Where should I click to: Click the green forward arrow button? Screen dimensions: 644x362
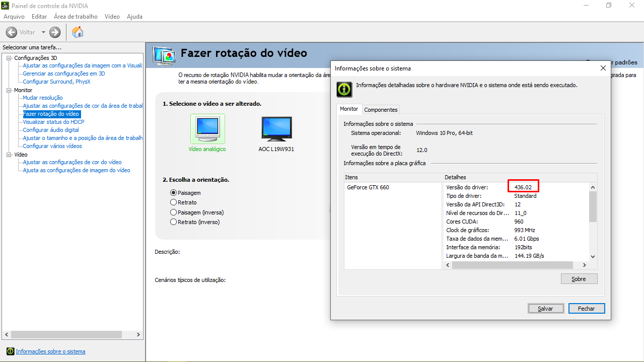click(x=55, y=32)
